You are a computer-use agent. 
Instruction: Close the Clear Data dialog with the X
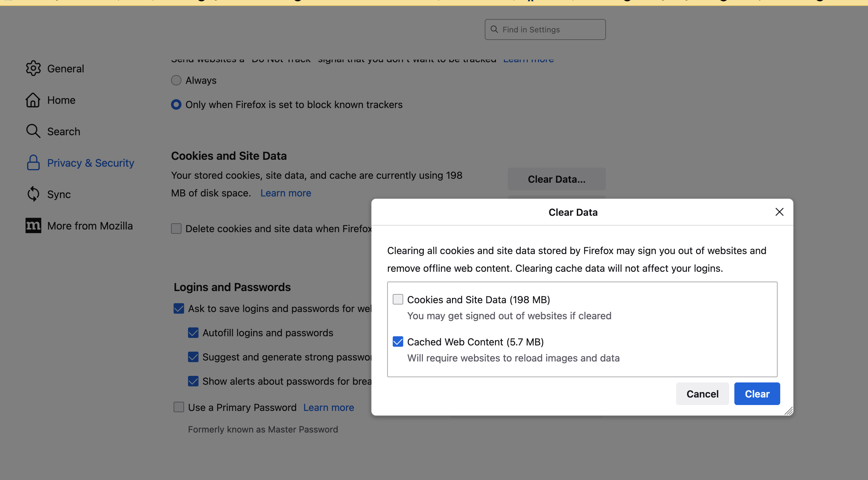pos(779,212)
